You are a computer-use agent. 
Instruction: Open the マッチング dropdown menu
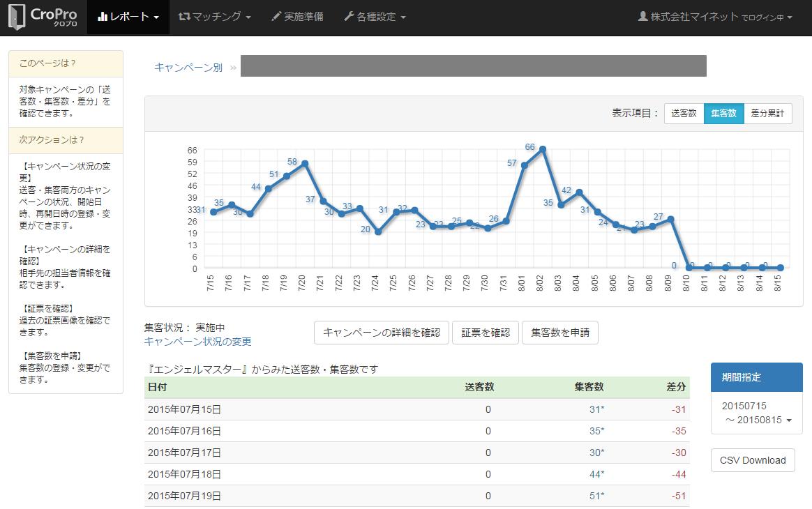[214, 17]
